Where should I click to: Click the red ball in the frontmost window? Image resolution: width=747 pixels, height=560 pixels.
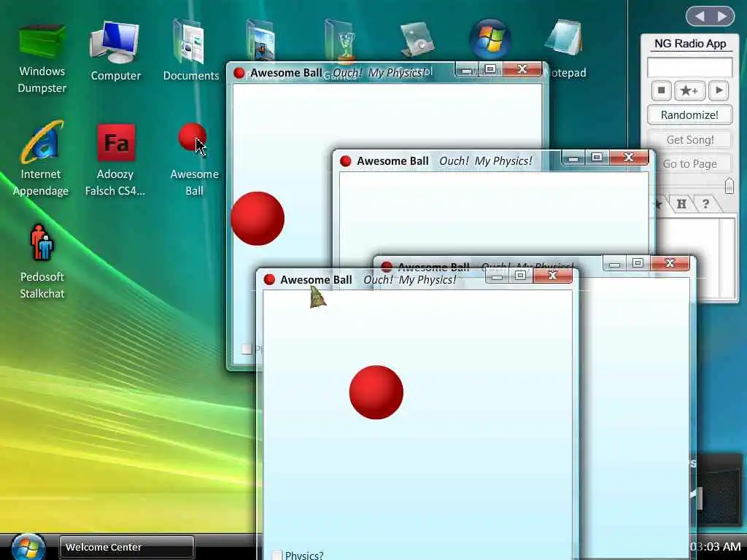coord(376,392)
